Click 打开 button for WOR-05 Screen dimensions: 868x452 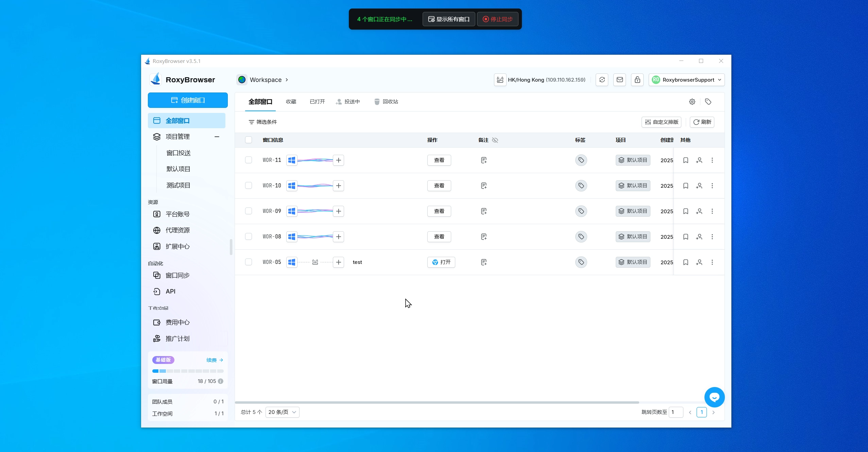pyautogui.click(x=441, y=262)
